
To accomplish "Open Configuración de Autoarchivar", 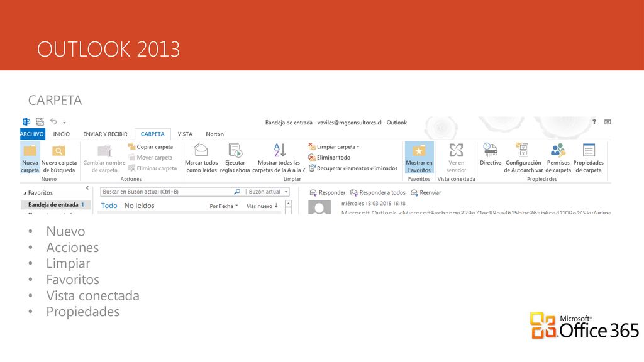I will click(523, 158).
